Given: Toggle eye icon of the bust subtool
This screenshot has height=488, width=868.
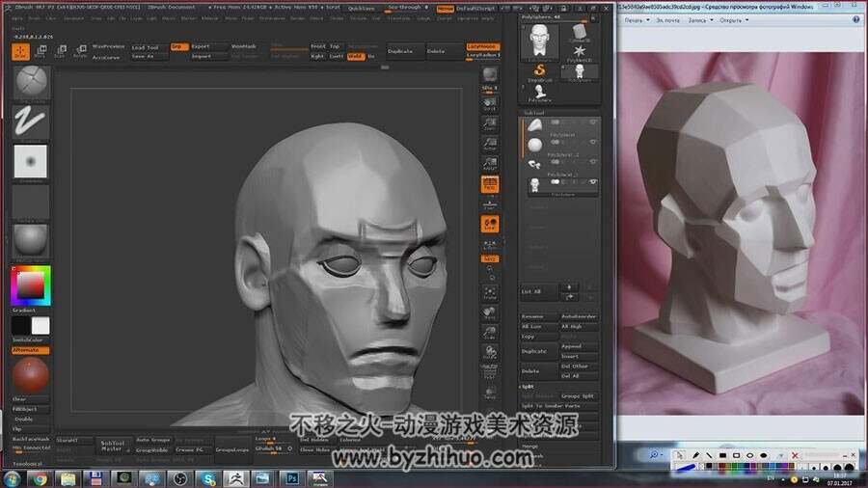Looking at the screenshot, I should pos(593,181).
